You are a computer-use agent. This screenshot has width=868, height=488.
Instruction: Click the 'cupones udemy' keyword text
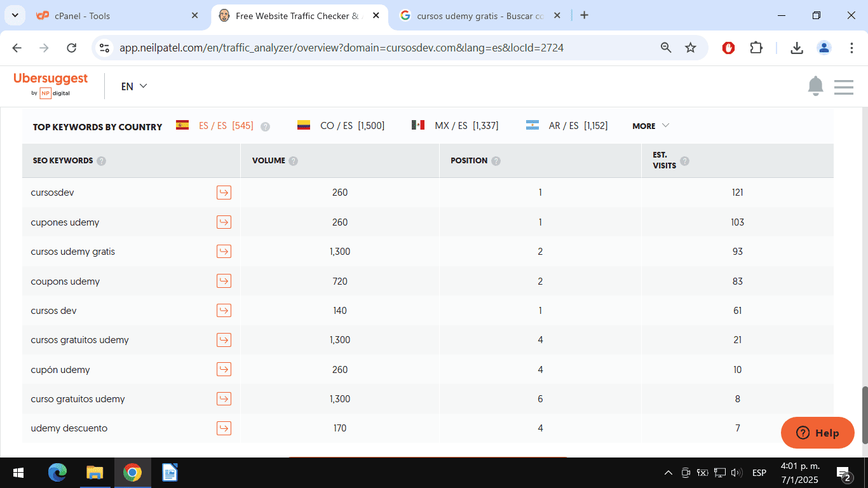[x=65, y=222]
